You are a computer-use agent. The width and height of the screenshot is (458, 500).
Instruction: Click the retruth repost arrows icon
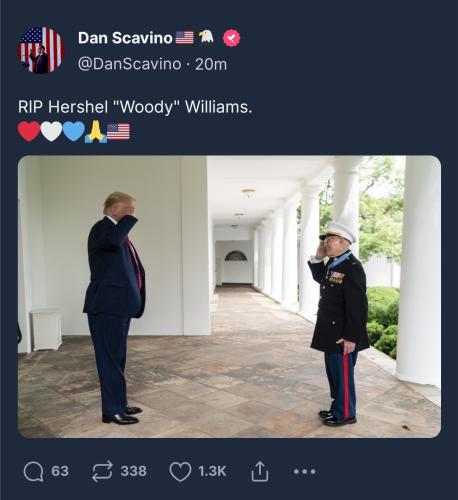pos(102,471)
